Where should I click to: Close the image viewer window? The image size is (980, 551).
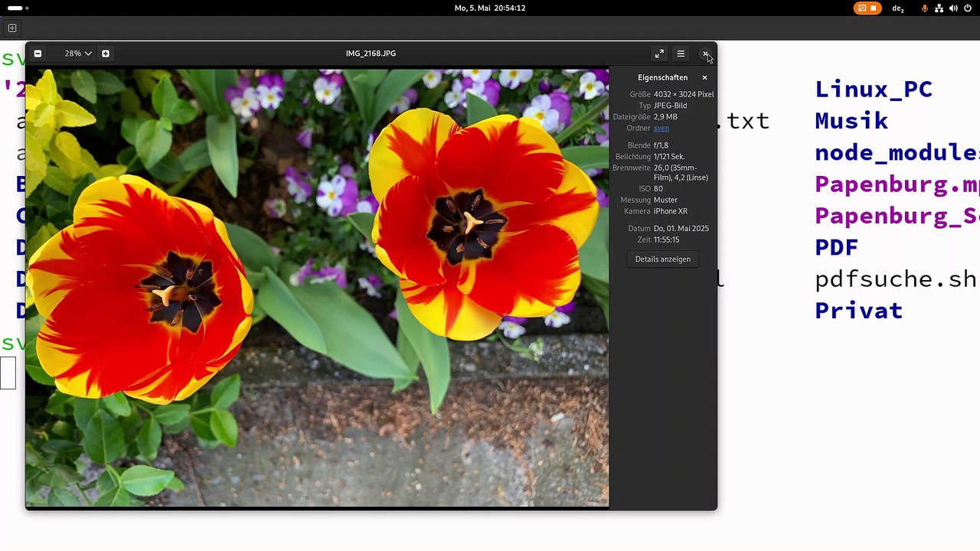pos(705,54)
